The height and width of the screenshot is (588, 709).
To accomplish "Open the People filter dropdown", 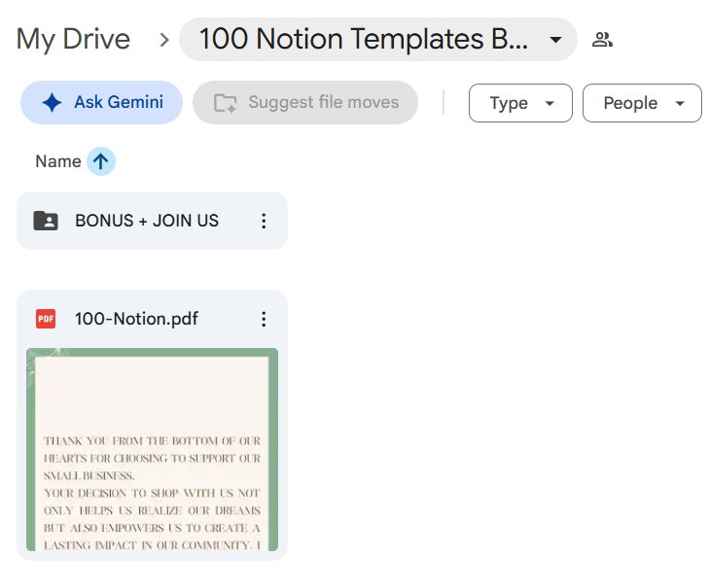I will coord(642,103).
